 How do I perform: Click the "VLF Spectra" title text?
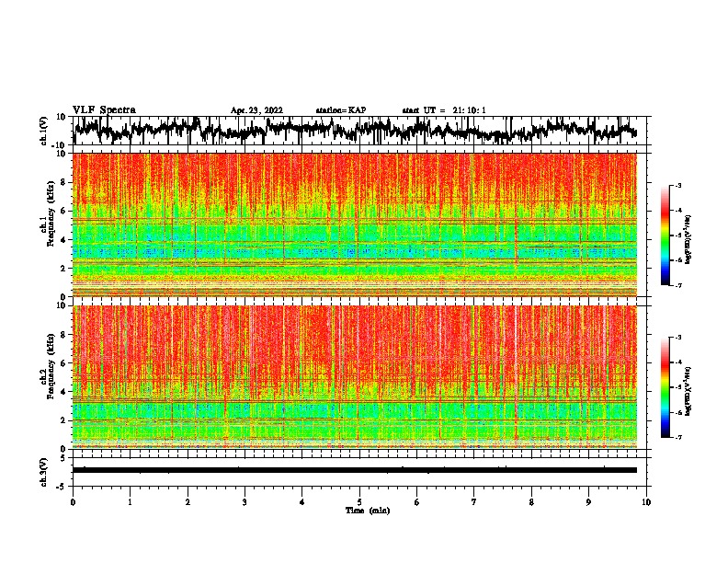[104, 110]
